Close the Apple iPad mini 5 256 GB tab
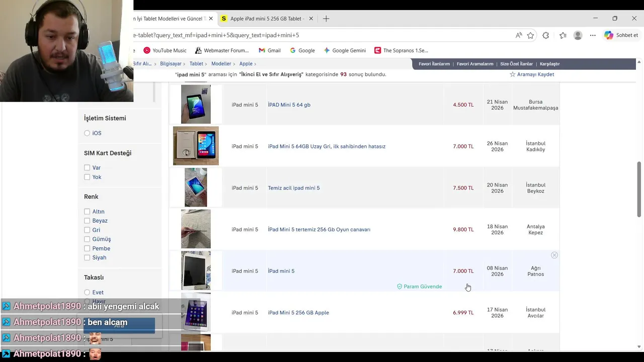Screen dimensions: 644x362 click(311, 19)
